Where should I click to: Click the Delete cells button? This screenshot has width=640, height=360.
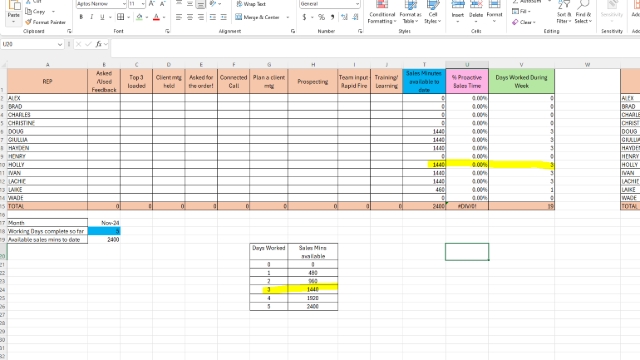coord(476,12)
